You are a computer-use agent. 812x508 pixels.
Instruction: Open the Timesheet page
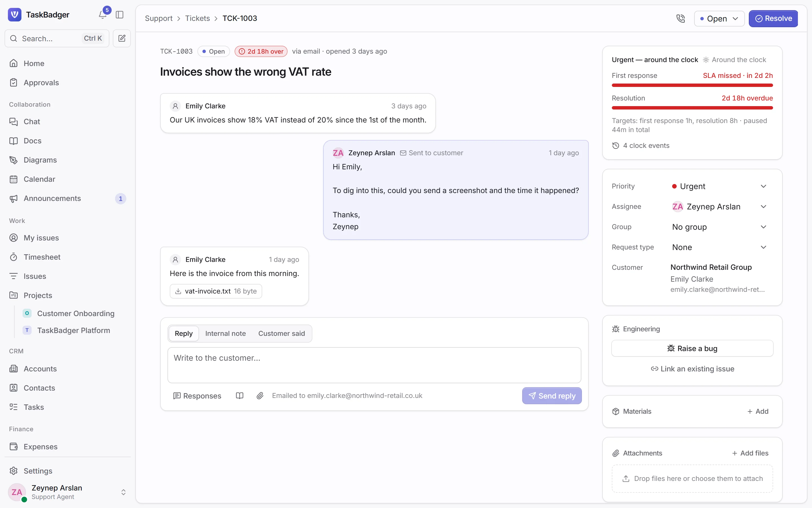(67, 257)
